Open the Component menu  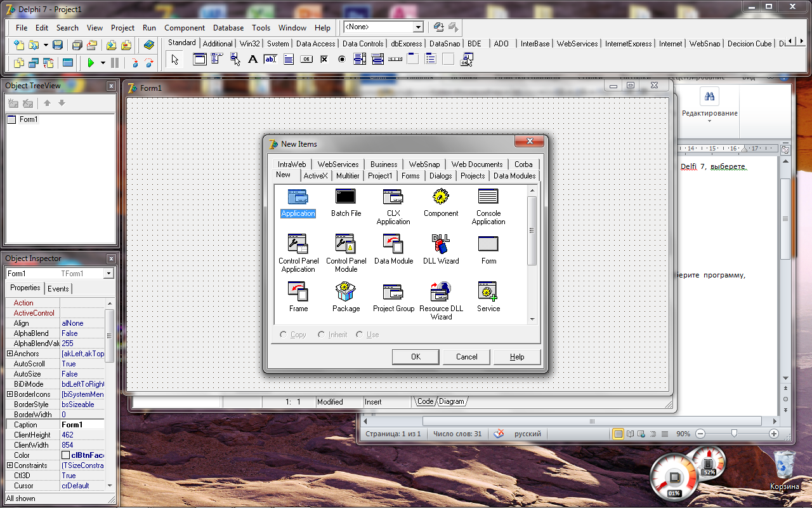pos(185,28)
